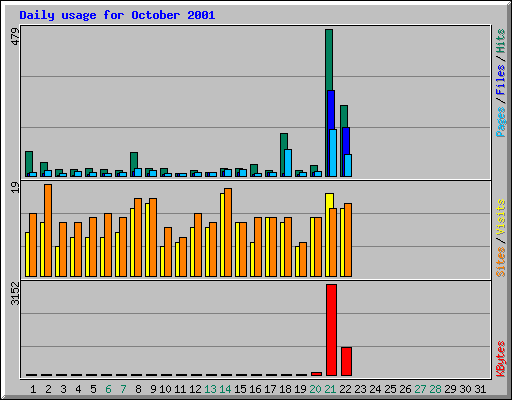Click the red KBytes bar for day 21
This screenshot has height=400, width=512.
point(331,330)
